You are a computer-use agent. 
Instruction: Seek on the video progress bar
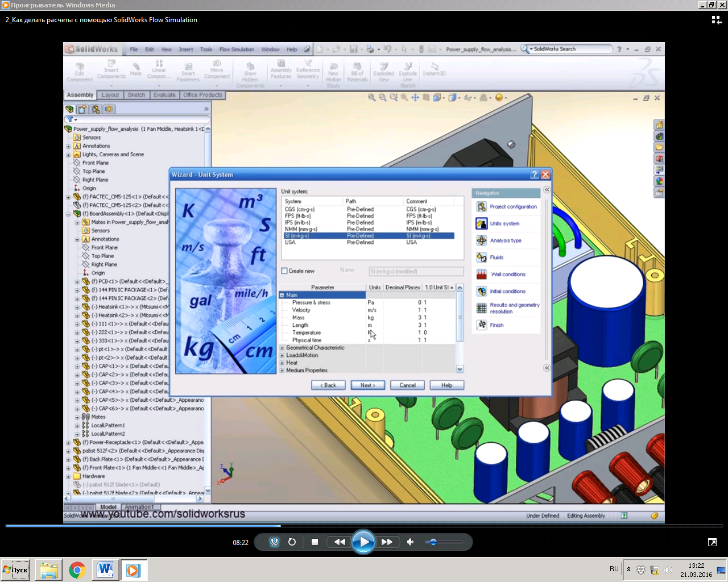click(364, 526)
